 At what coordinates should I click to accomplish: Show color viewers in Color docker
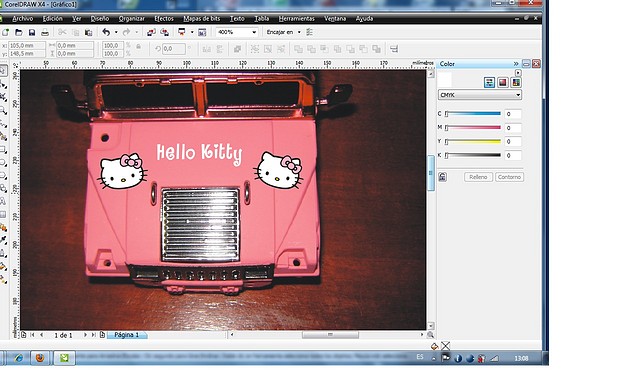click(503, 82)
